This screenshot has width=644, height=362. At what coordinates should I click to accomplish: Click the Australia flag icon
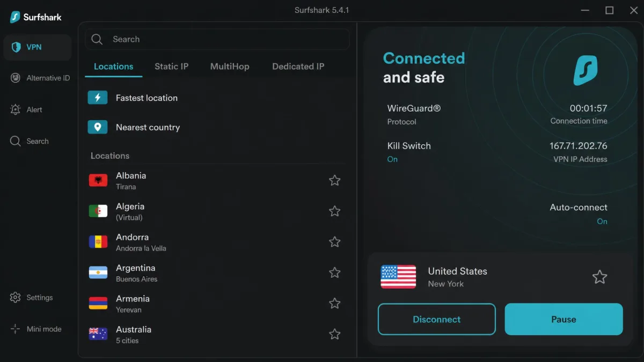click(98, 334)
